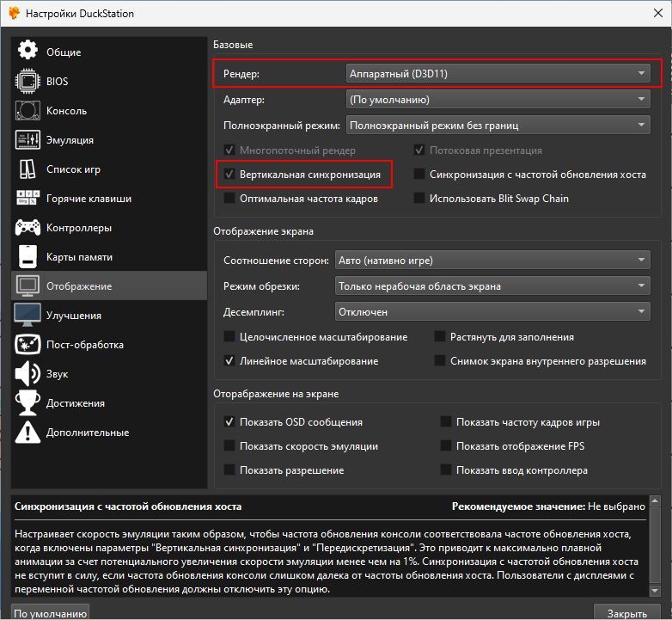This screenshot has height=620, width=672.
Task: Switch to the Эмуляция section label
Action: click(70, 140)
